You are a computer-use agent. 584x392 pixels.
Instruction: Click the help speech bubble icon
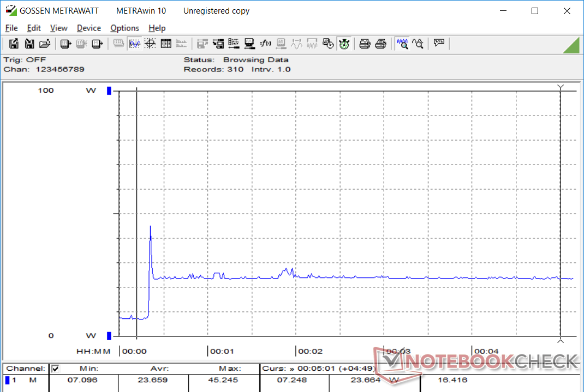tap(439, 44)
